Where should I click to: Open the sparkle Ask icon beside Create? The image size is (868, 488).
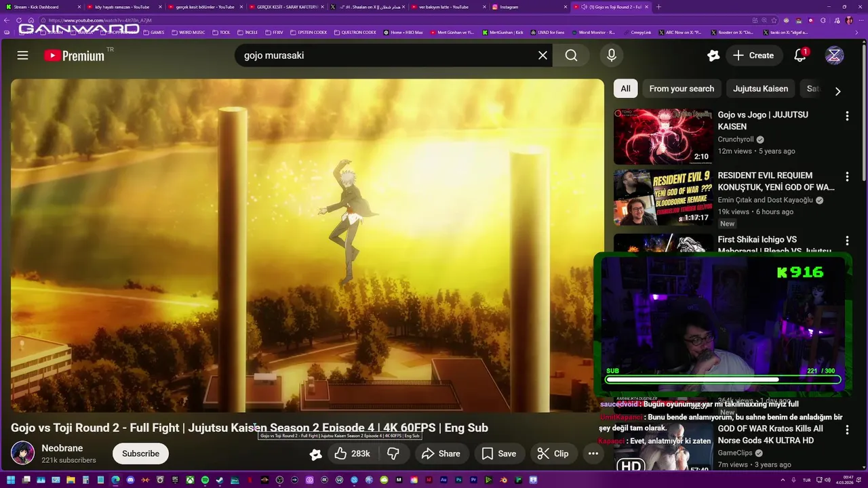pos(713,56)
